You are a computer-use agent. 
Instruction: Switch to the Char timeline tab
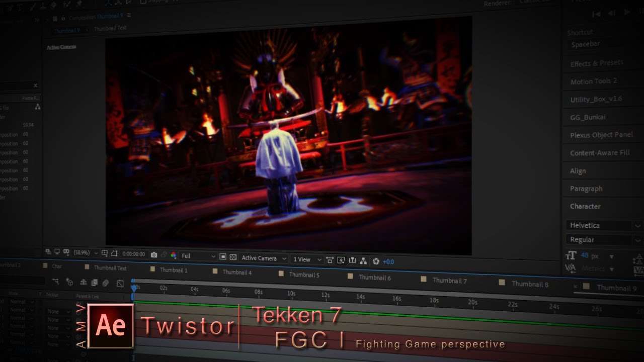coord(56,266)
